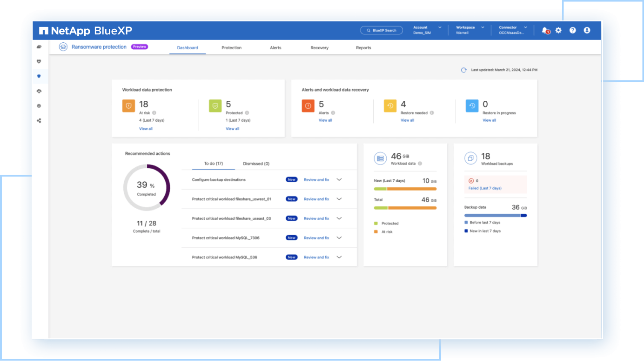The image size is (644, 362).
Task: Open the notifications bell
Action: point(544,30)
